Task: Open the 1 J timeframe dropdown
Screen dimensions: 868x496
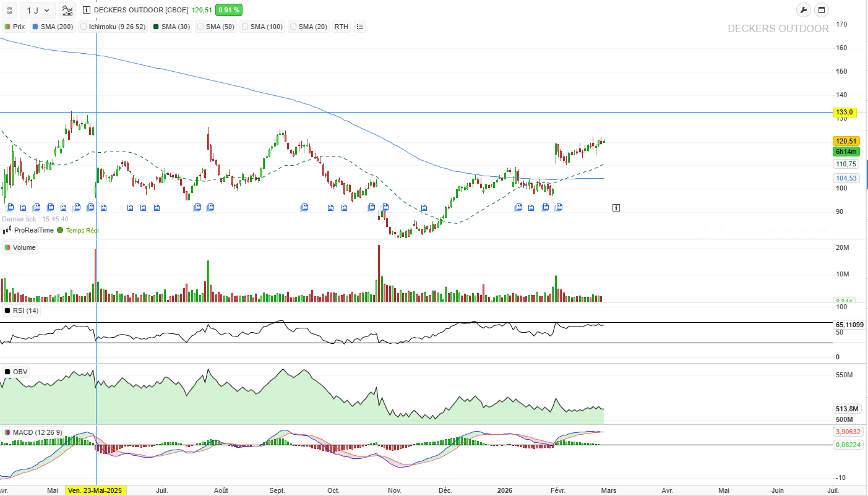Action: 38,10
